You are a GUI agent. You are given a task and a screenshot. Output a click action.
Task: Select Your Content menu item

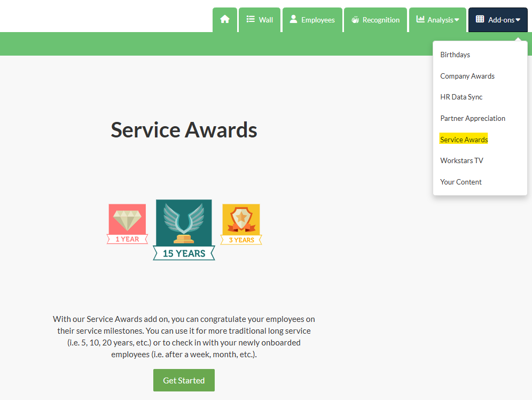461,182
